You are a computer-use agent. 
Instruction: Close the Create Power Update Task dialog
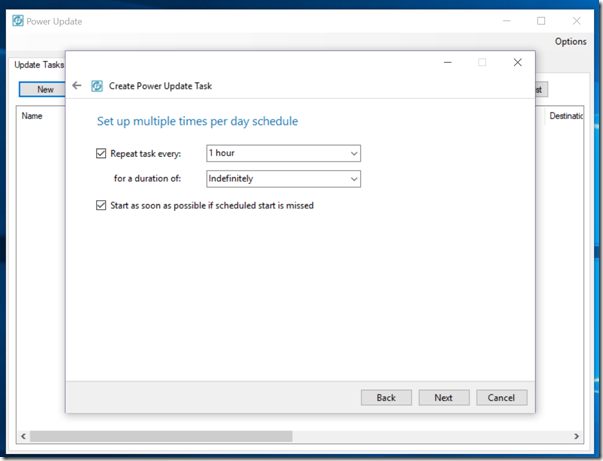tap(518, 62)
